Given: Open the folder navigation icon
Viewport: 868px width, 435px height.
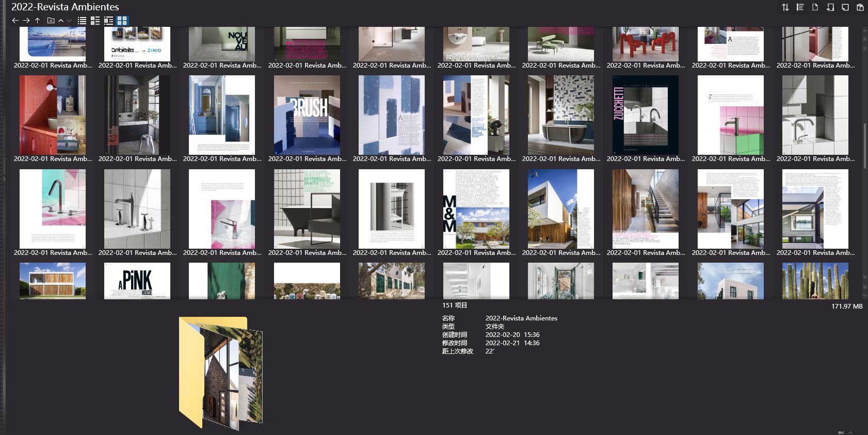Looking at the screenshot, I should (x=51, y=21).
